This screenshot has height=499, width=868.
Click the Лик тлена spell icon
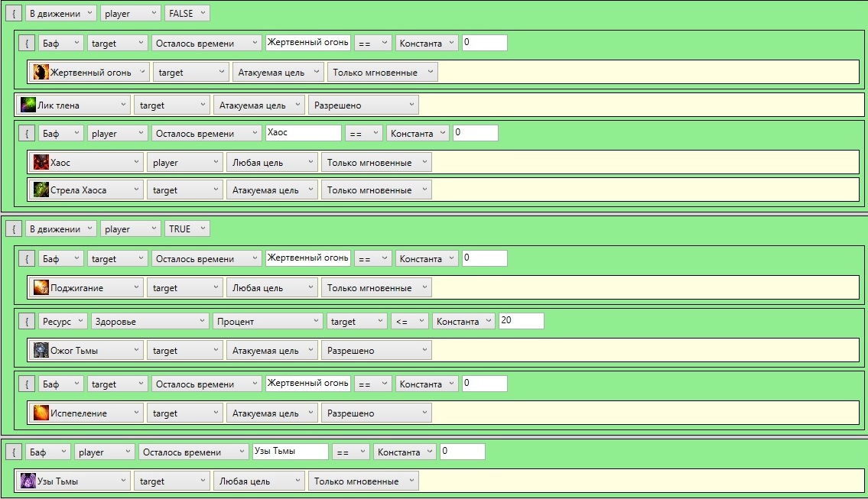point(29,105)
